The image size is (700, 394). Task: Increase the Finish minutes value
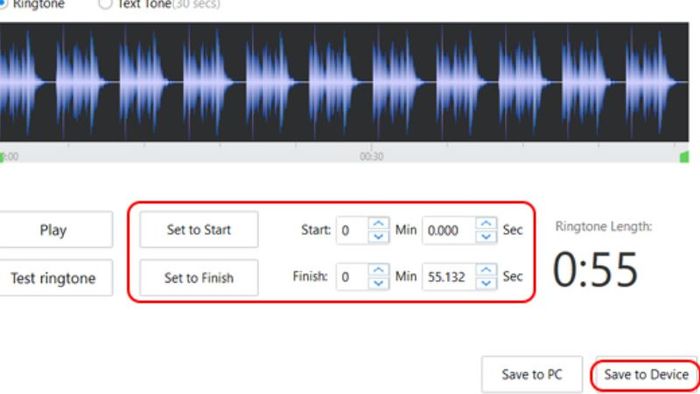[379, 270]
